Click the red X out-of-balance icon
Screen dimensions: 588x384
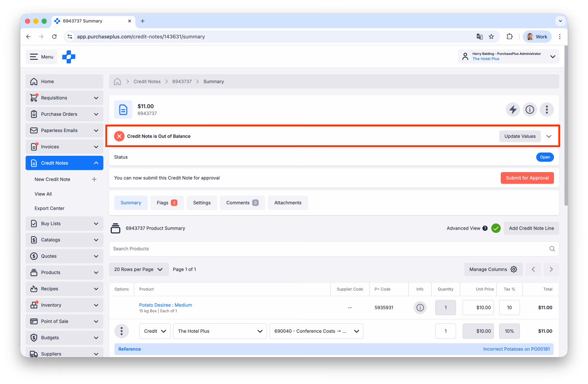point(119,136)
